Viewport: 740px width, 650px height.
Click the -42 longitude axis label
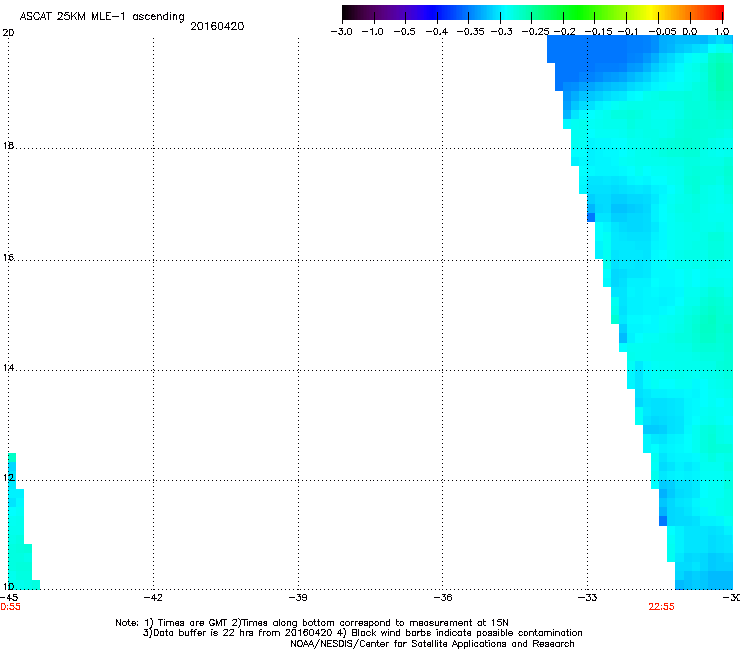(153, 598)
